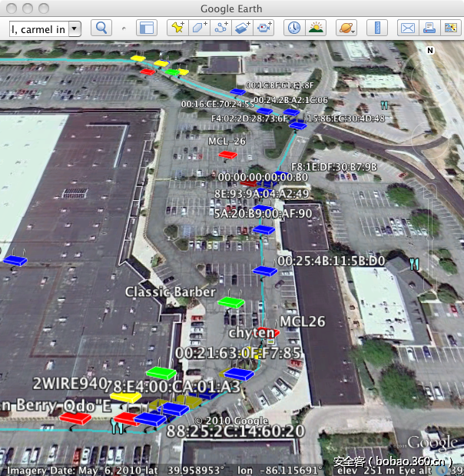Show historical imagery clock

pos(293,28)
